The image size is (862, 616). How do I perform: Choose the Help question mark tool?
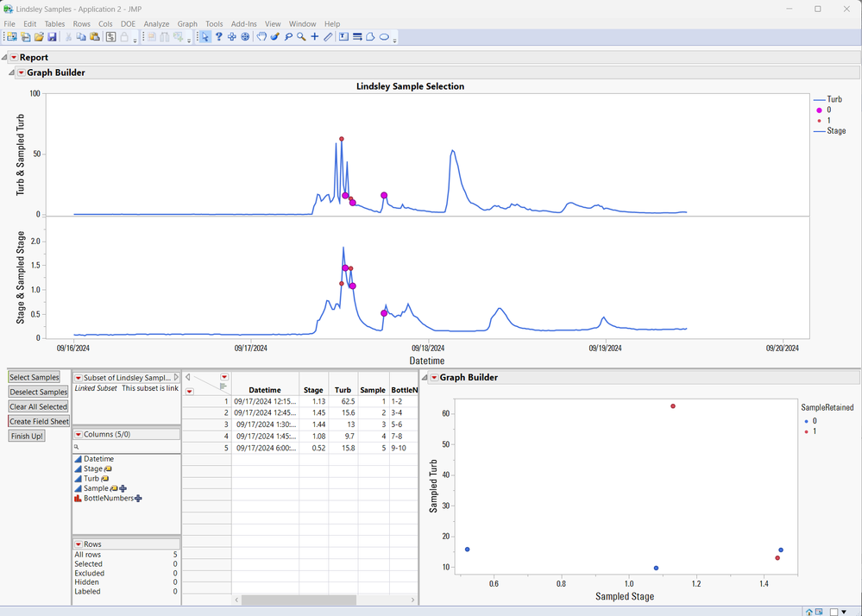(x=219, y=37)
